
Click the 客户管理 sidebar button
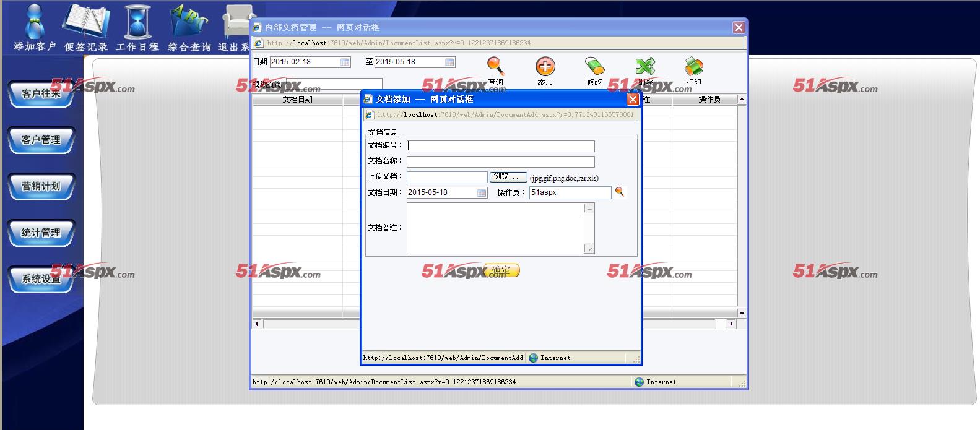click(41, 140)
